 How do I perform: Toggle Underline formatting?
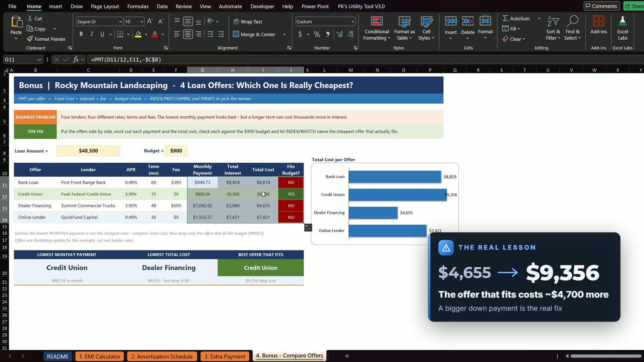(102, 34)
